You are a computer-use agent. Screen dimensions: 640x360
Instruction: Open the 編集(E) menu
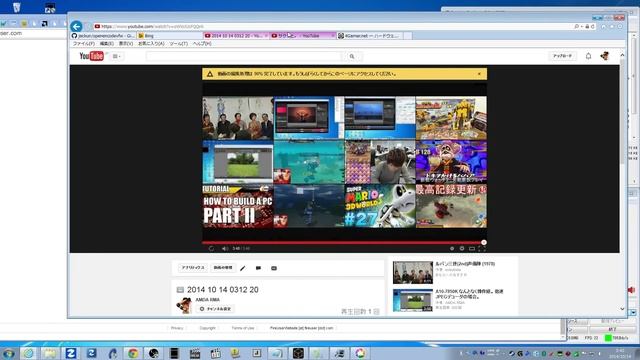107,44
